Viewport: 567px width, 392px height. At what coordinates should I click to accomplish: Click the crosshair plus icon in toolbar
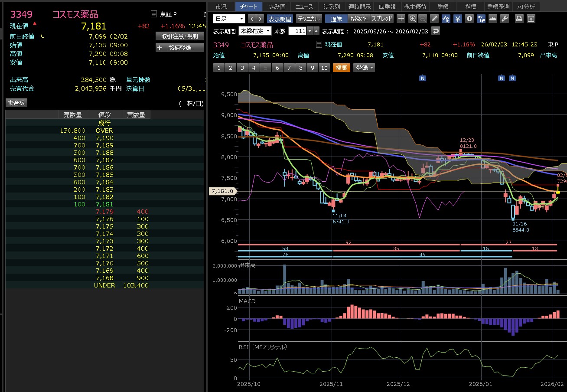[x=401, y=19]
